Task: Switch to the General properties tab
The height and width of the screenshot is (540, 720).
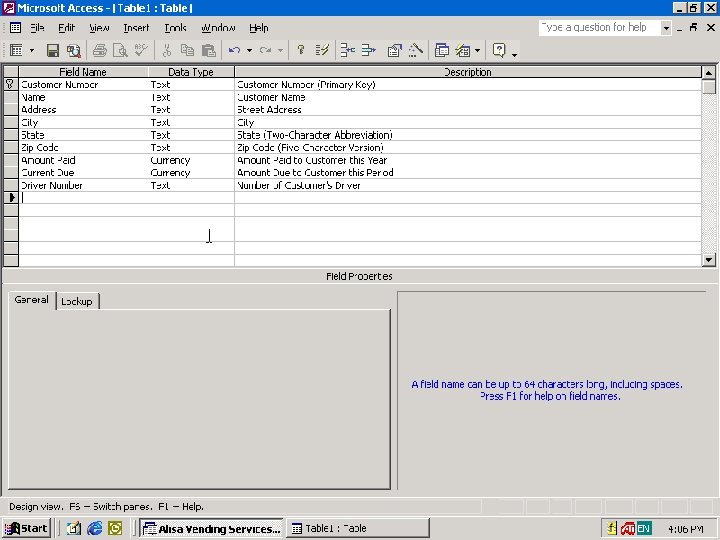Action: (31, 300)
